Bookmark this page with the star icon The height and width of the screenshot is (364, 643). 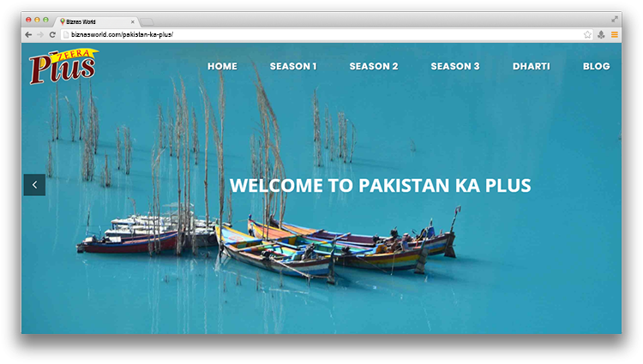point(587,34)
